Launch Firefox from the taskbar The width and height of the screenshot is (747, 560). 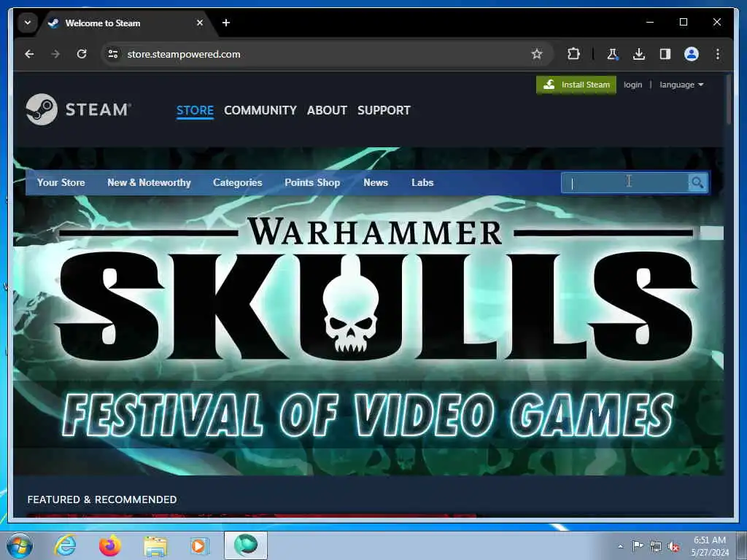click(x=109, y=545)
